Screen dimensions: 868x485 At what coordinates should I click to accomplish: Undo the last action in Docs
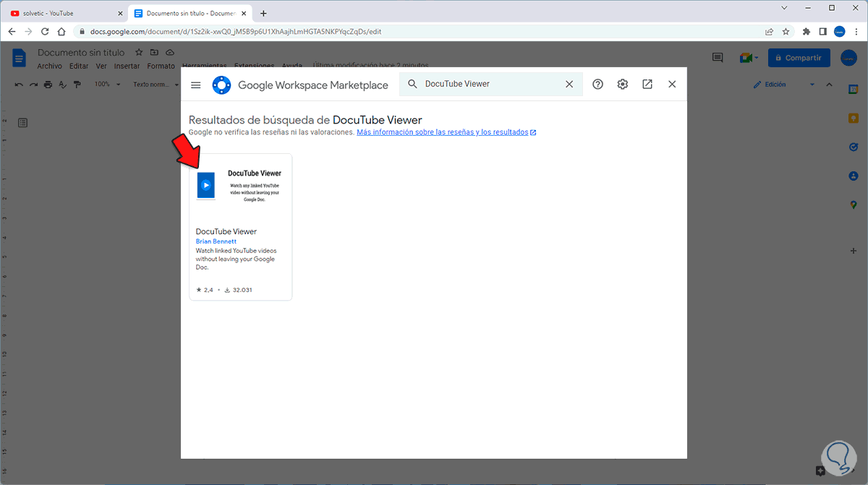click(19, 85)
